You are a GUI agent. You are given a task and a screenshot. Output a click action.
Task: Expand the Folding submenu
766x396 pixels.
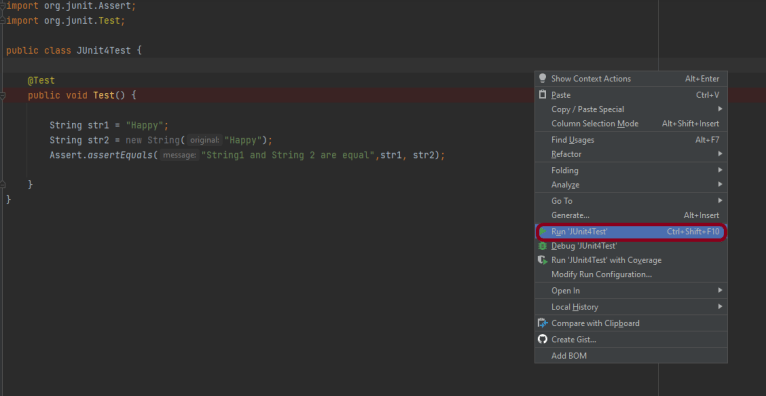pyautogui.click(x=631, y=170)
